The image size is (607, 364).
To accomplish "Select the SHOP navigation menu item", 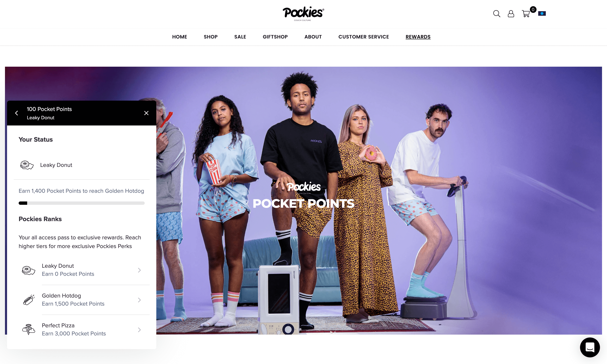I will (211, 37).
